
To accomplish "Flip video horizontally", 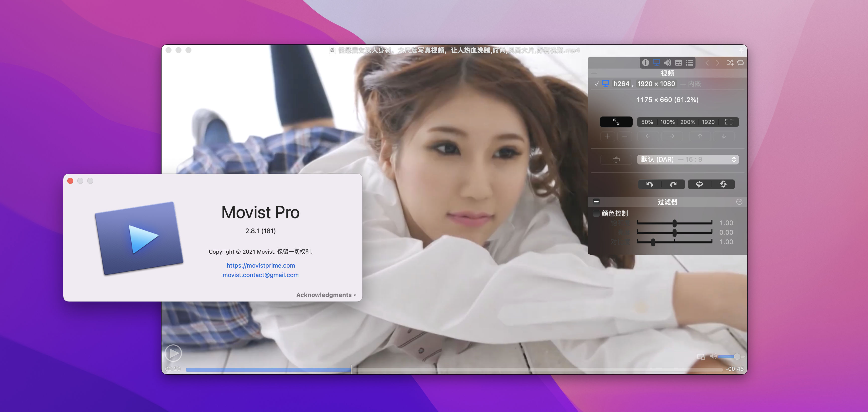I will [699, 184].
